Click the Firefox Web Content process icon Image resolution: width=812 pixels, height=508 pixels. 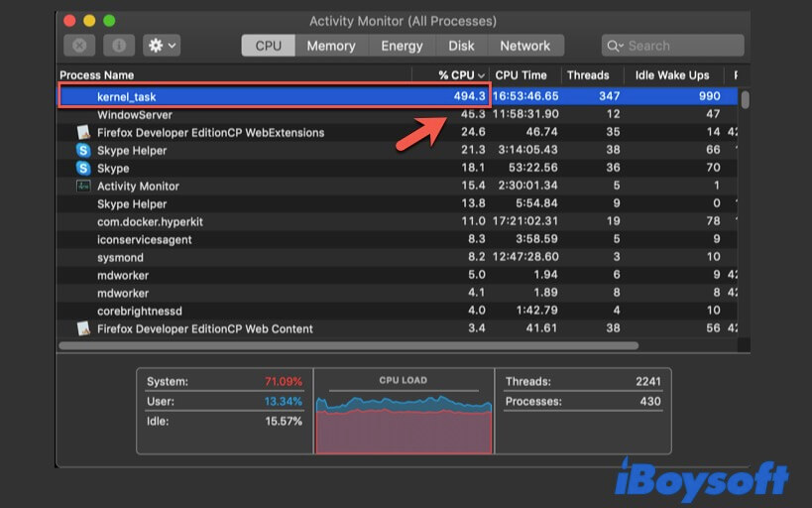(x=84, y=329)
